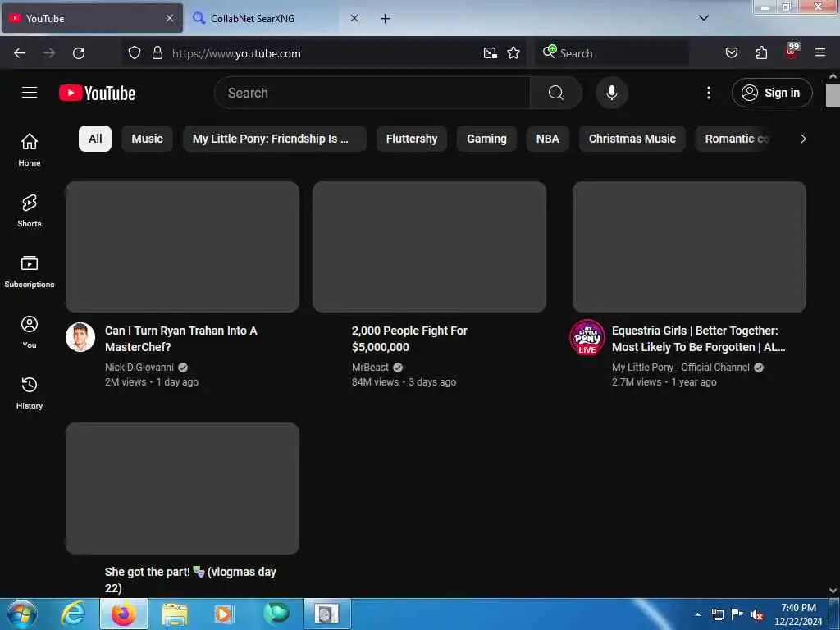Viewport: 840px width, 630px height.
Task: Click the YouTube search magnifier button
Action: 556,93
